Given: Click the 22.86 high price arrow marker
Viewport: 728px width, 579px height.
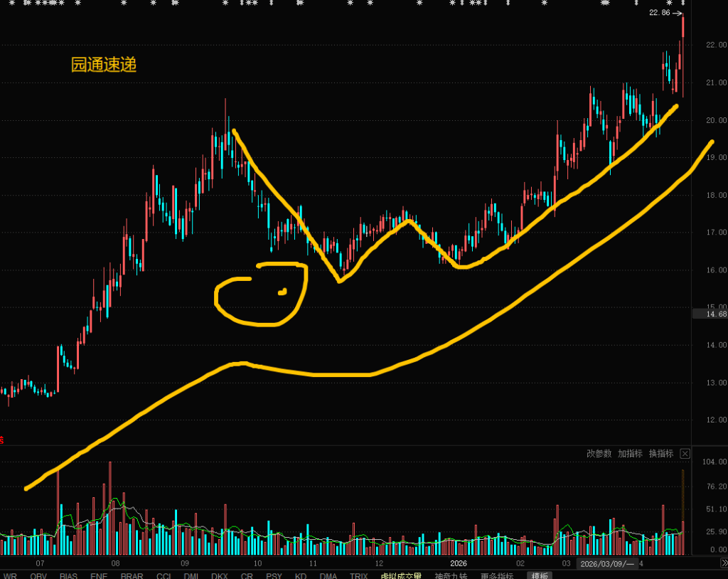Looking at the screenshot, I should [665, 13].
